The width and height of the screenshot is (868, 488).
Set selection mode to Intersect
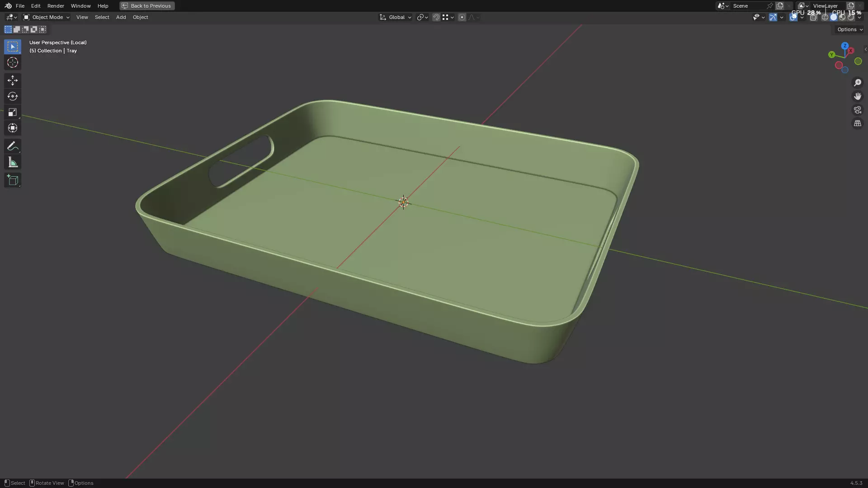click(x=42, y=29)
